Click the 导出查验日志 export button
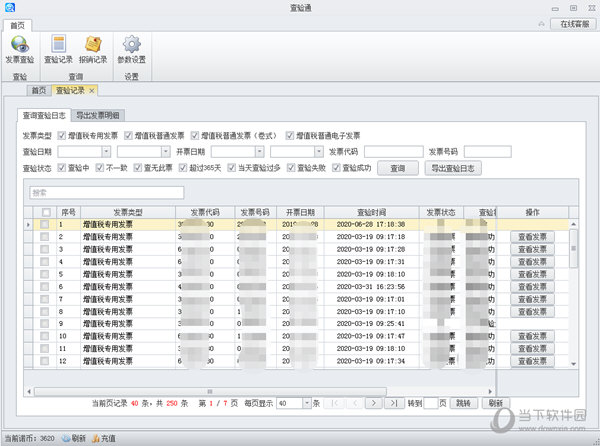Viewport: 600px width, 446px height. (x=455, y=168)
